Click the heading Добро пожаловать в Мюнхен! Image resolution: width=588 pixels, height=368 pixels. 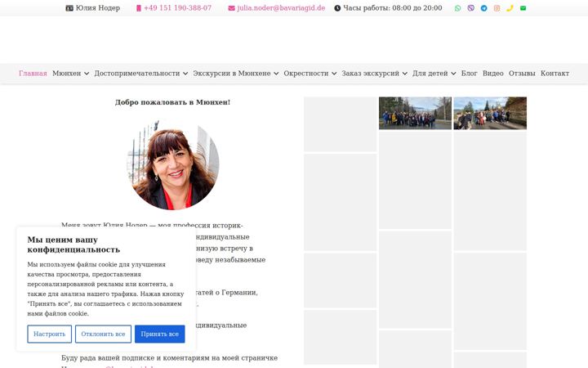coord(172,102)
